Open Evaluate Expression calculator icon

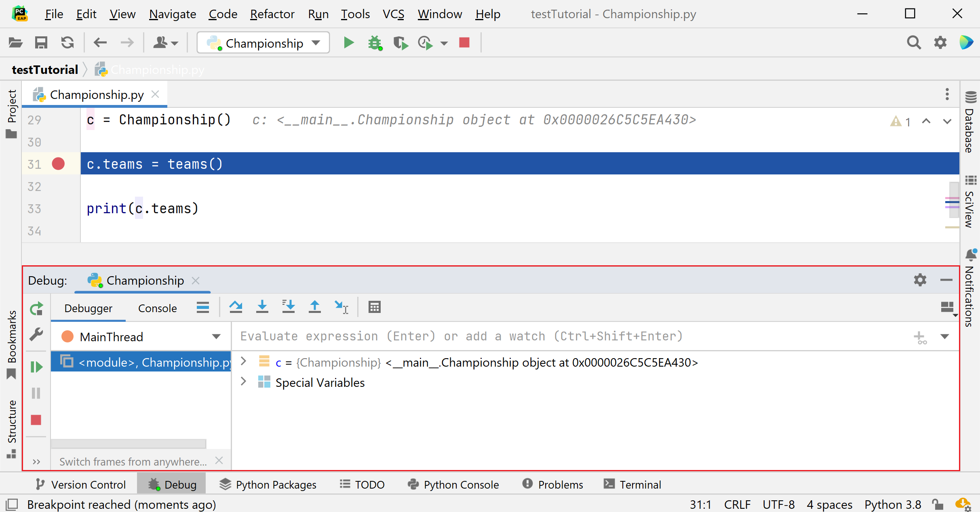click(x=374, y=307)
